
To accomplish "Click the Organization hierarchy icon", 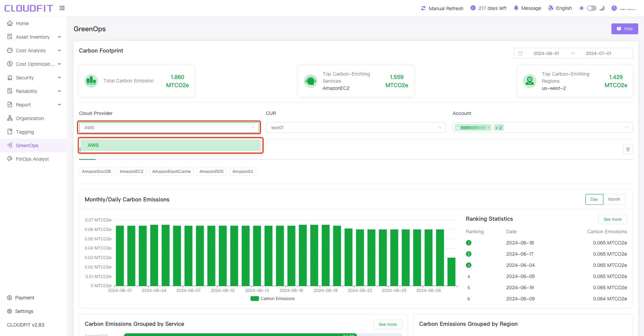I will (x=10, y=118).
